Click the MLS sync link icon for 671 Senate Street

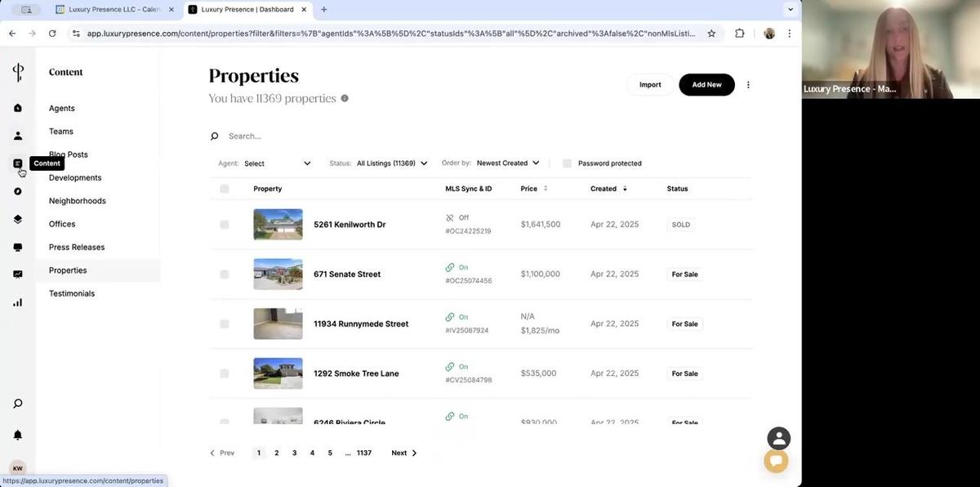pyautogui.click(x=450, y=267)
